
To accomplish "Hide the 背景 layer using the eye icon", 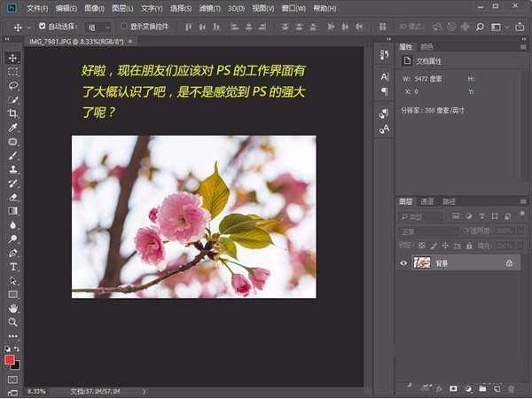I will click(403, 262).
